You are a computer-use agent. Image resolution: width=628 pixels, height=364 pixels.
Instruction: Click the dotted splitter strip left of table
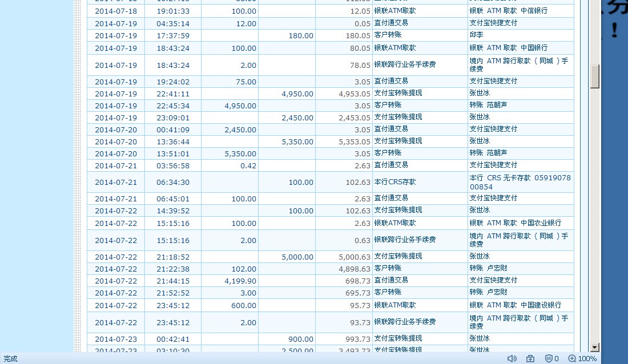[78, 176]
